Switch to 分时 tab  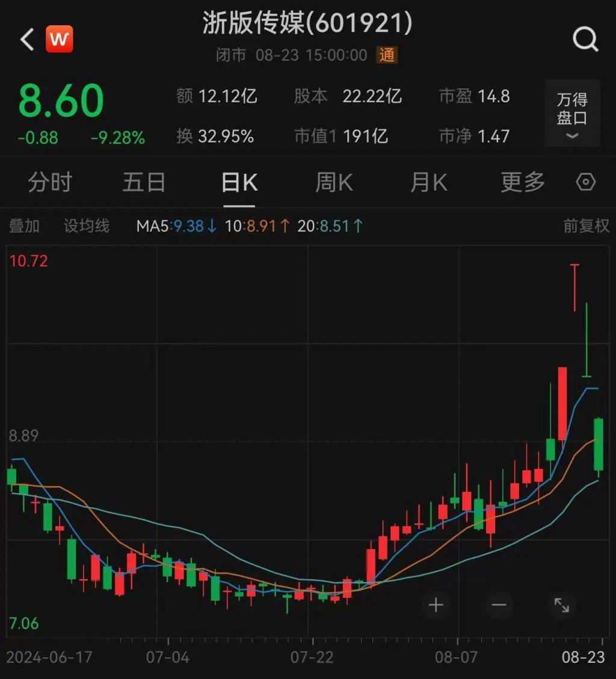50,182
